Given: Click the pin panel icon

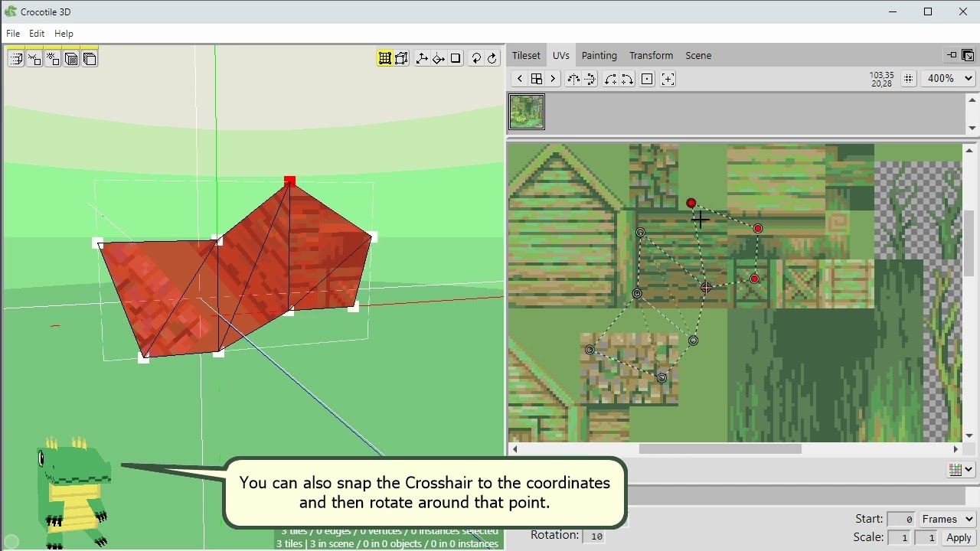Looking at the screenshot, I should (x=952, y=55).
